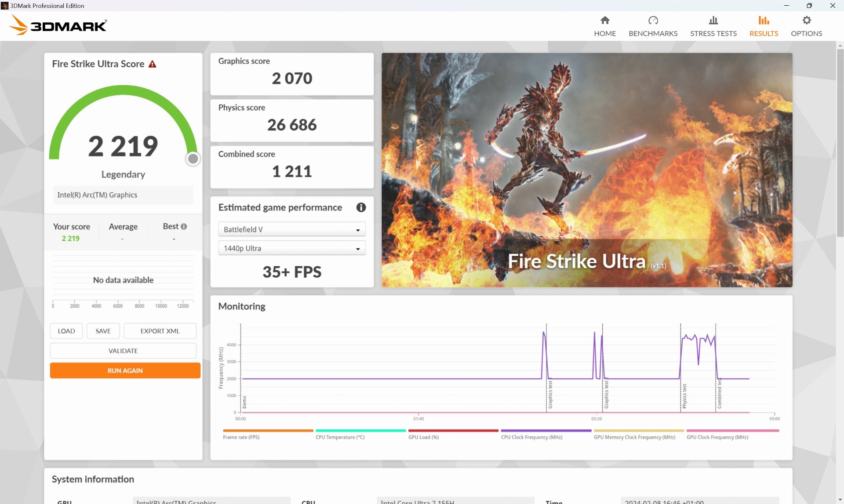Click the Average score column header
844x504 pixels.
pos(123,227)
